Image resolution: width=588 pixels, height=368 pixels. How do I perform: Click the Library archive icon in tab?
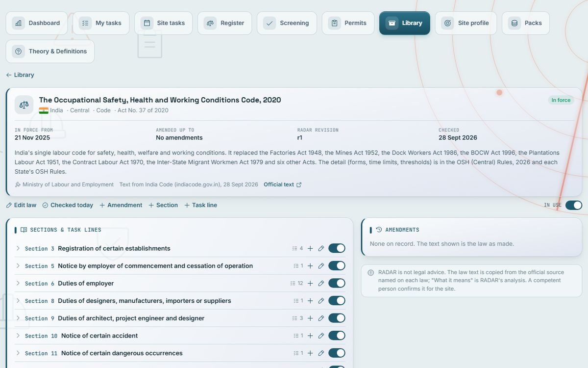(392, 23)
